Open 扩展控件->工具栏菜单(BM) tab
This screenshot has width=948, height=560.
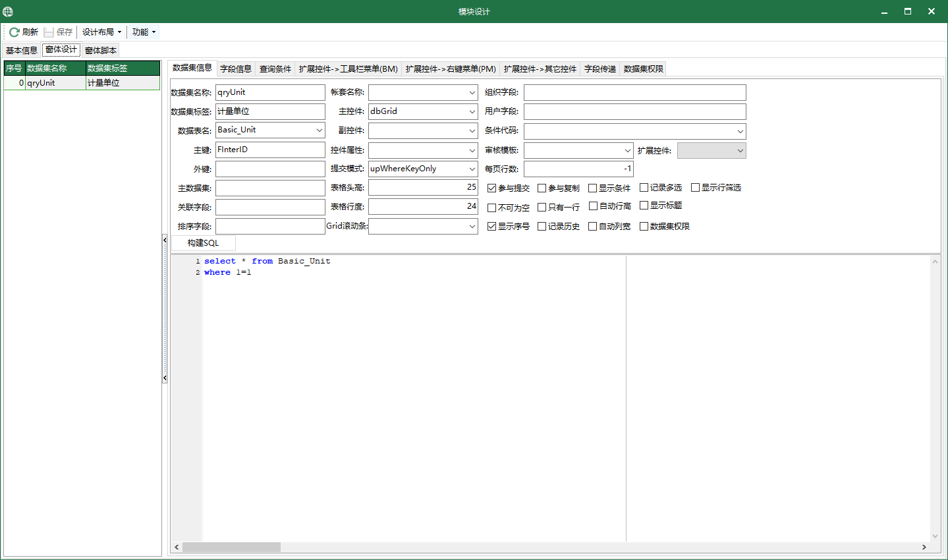[349, 69]
